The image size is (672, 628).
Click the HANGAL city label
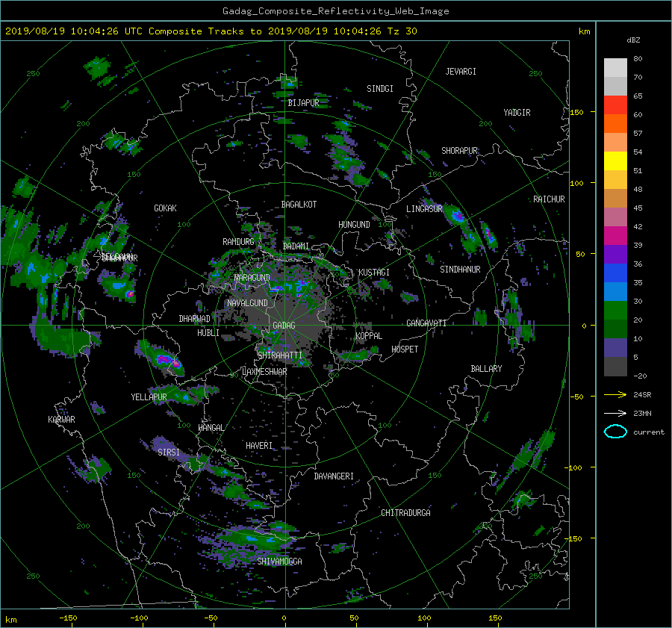pyautogui.click(x=211, y=428)
